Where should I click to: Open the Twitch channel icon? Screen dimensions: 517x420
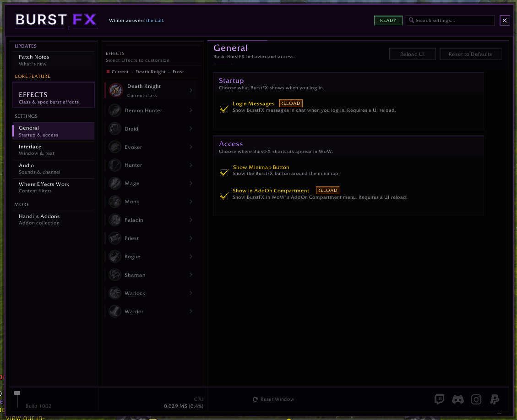[x=439, y=399]
